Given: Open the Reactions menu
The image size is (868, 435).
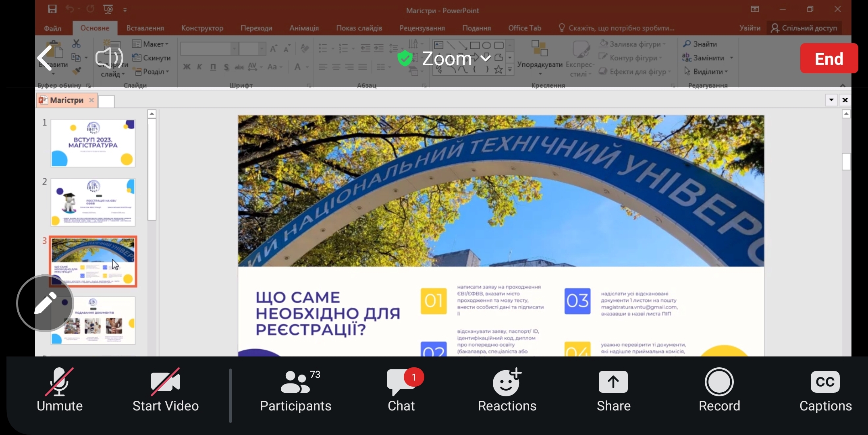Looking at the screenshot, I should pos(507,391).
